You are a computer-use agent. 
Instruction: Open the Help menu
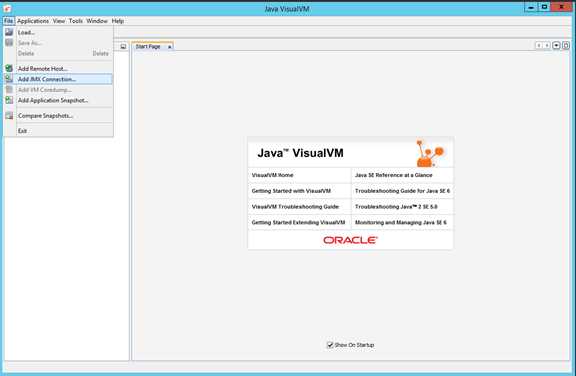tap(118, 21)
